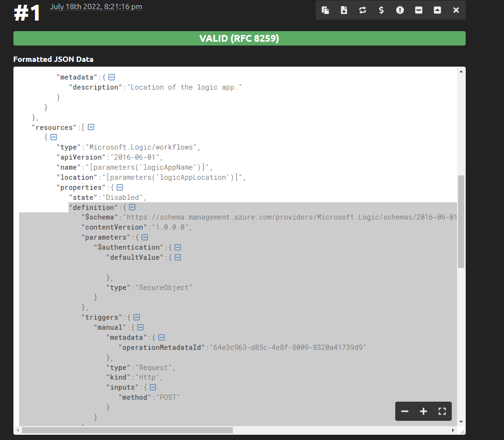The height and width of the screenshot is (440, 504).
Task: Collapse the "definition" object node
Action: coord(132,208)
